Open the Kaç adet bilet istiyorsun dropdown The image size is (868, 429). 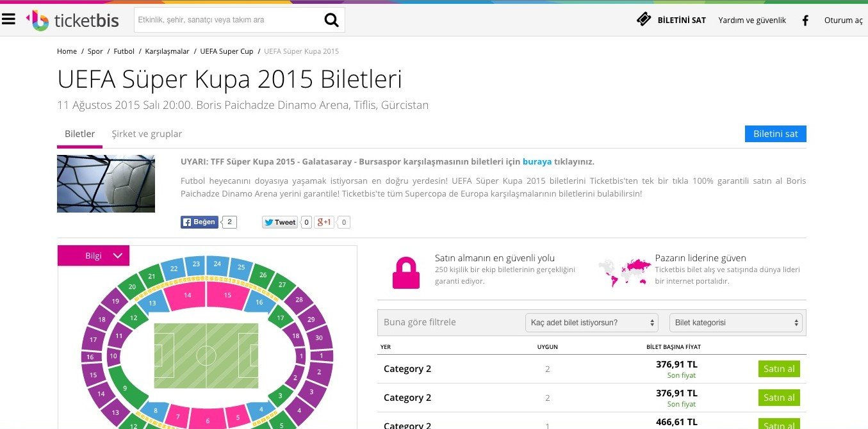(x=591, y=322)
